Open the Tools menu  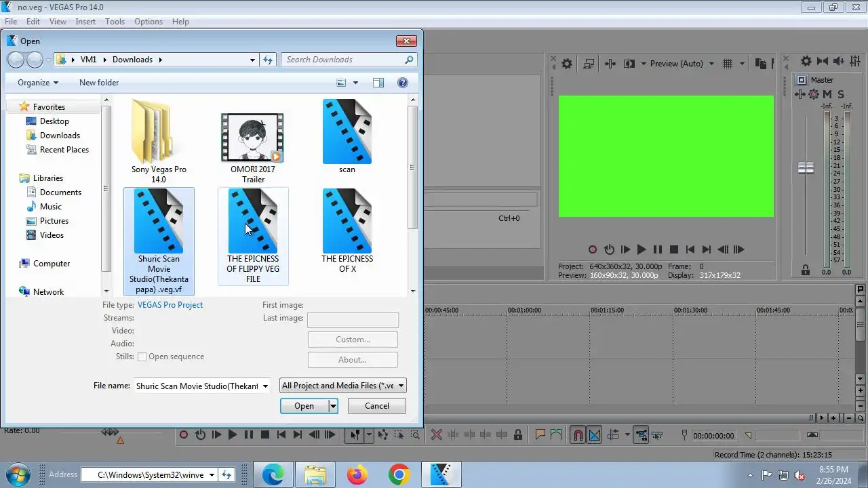(x=115, y=22)
